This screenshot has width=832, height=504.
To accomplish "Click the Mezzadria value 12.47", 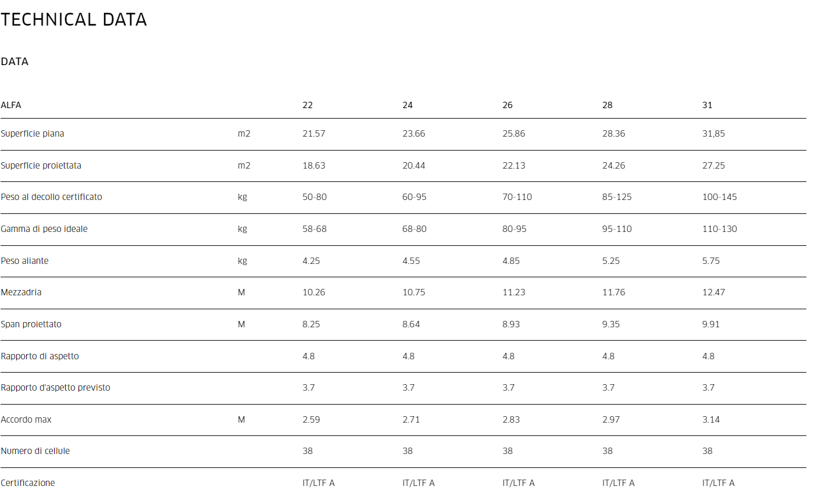I will tap(713, 292).
